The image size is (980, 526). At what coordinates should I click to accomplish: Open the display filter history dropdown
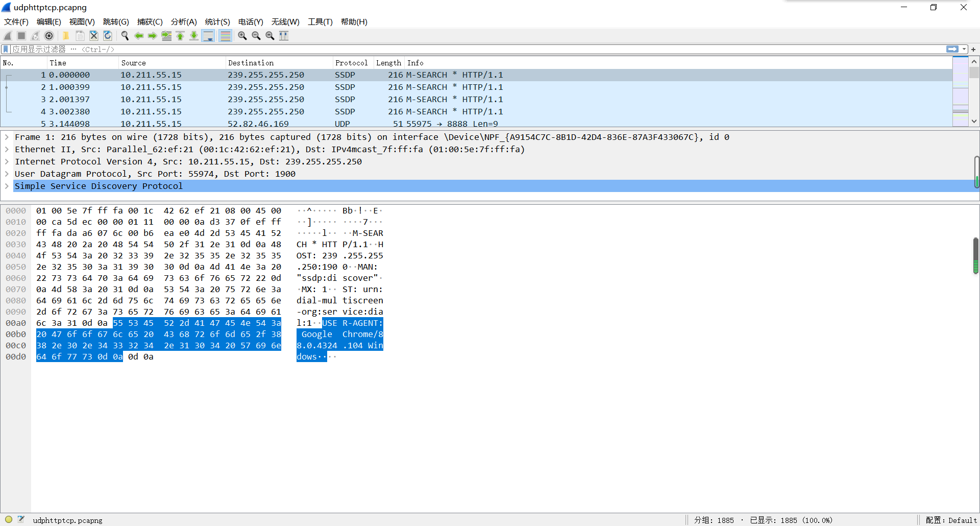click(964, 50)
